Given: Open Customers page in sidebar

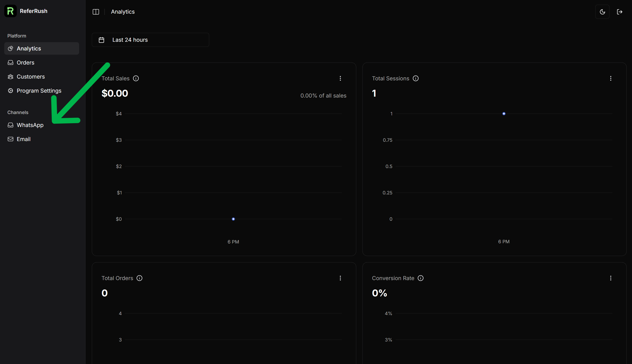Looking at the screenshot, I should tap(31, 77).
